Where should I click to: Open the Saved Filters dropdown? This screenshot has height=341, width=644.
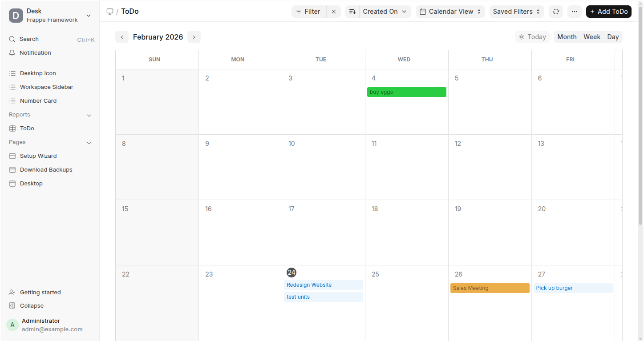click(x=516, y=12)
